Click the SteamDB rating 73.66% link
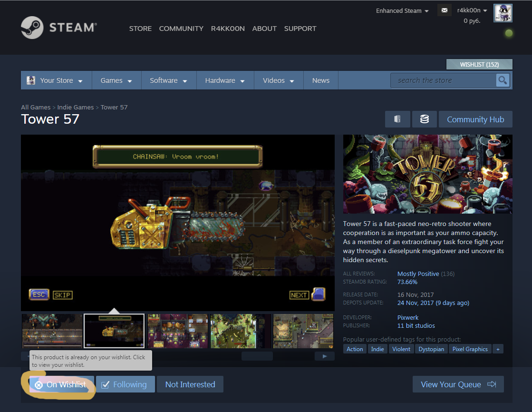Image resolution: width=532 pixels, height=412 pixels. [407, 282]
